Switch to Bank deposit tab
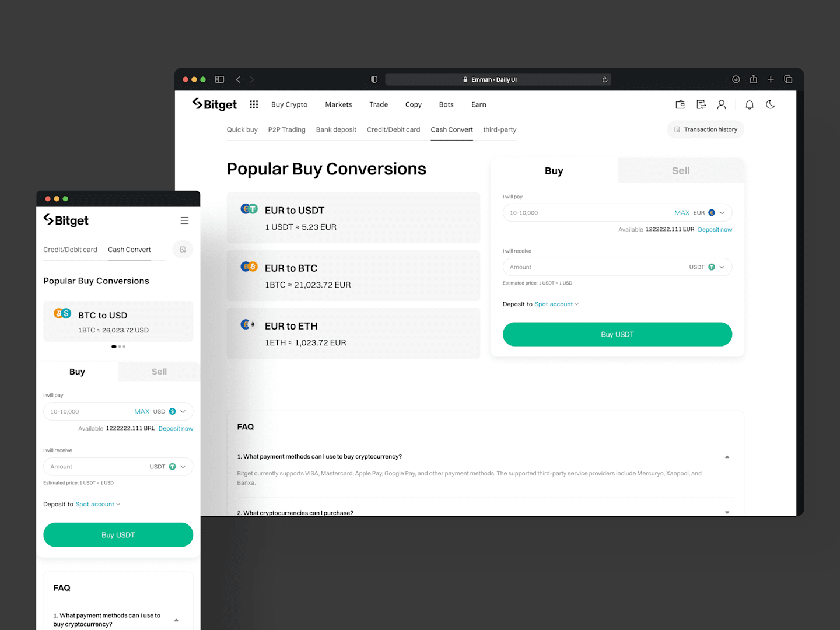Viewport: 840px width, 630px height. 336,129
